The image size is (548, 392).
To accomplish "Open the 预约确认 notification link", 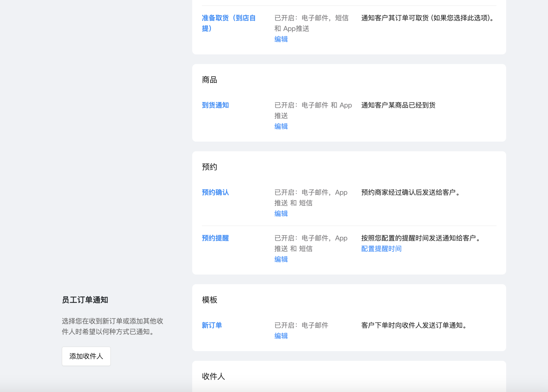I will [215, 192].
